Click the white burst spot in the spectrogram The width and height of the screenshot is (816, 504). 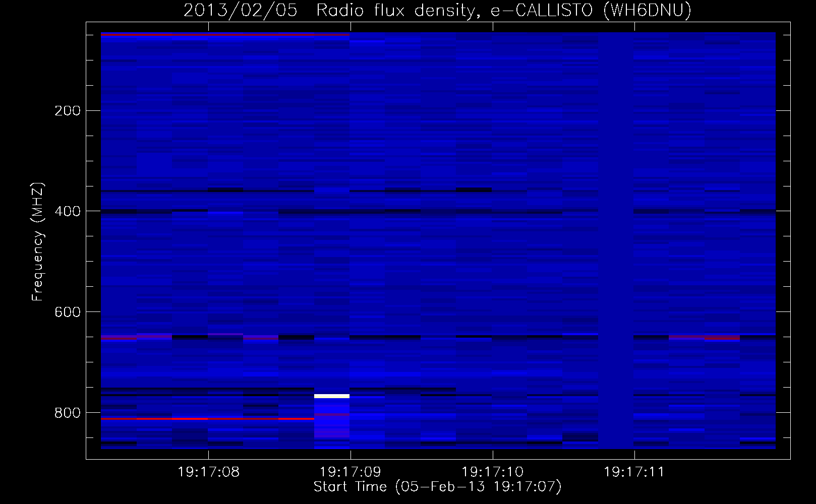click(x=332, y=396)
